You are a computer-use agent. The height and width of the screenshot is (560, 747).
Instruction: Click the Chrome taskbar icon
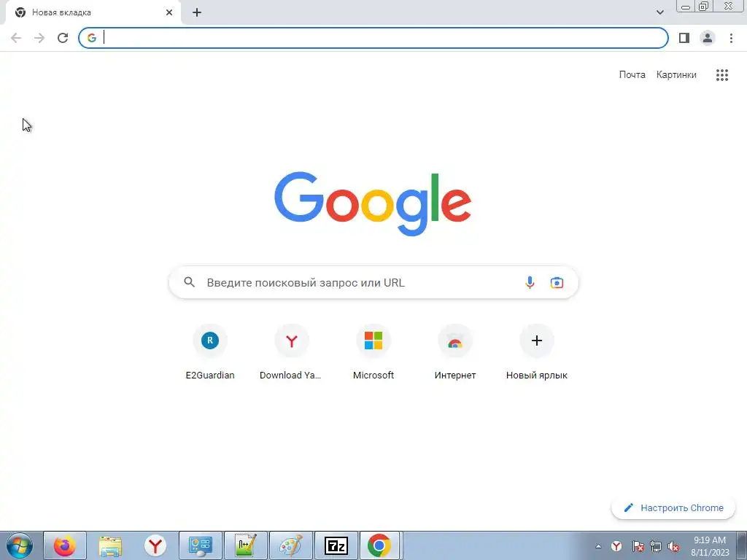pyautogui.click(x=379, y=545)
